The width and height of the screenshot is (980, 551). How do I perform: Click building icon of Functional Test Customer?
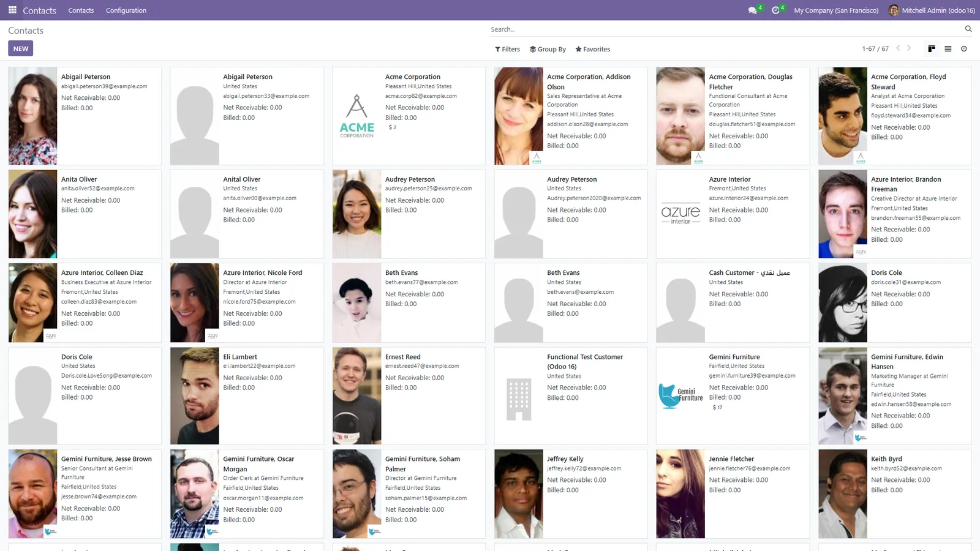pyautogui.click(x=519, y=399)
